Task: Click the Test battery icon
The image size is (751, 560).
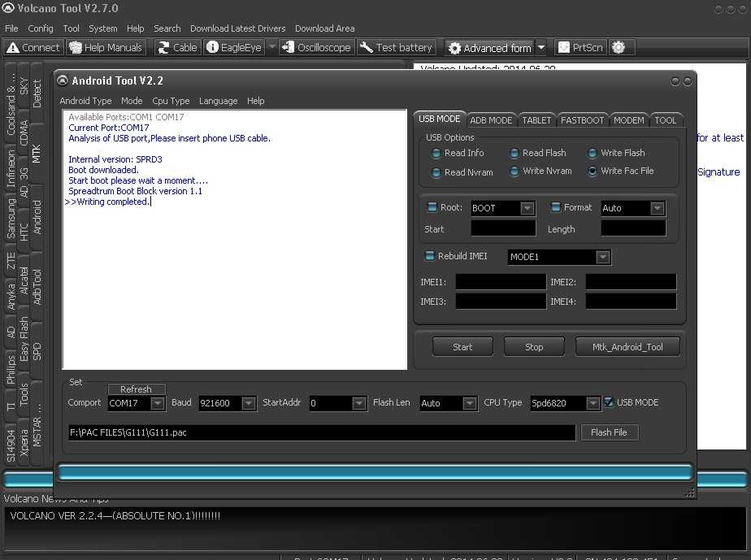Action: point(397,48)
